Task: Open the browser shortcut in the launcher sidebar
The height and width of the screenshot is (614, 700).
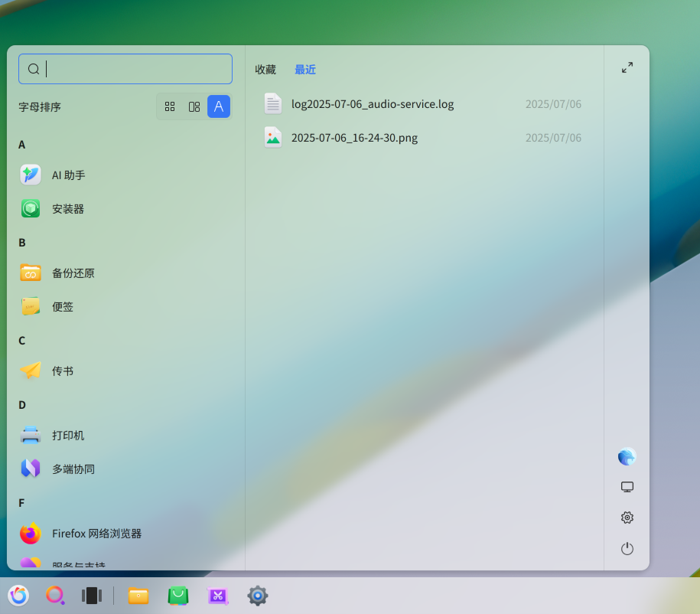Action: click(627, 457)
